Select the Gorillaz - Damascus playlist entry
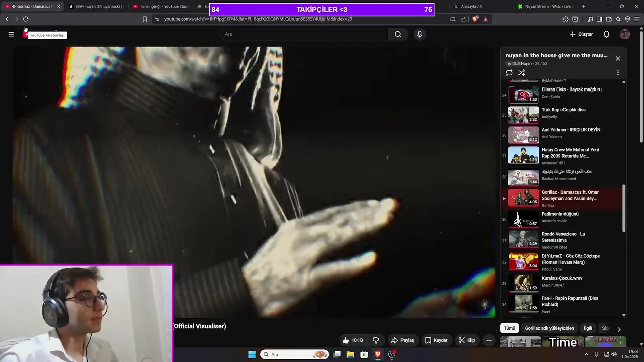 (562, 198)
